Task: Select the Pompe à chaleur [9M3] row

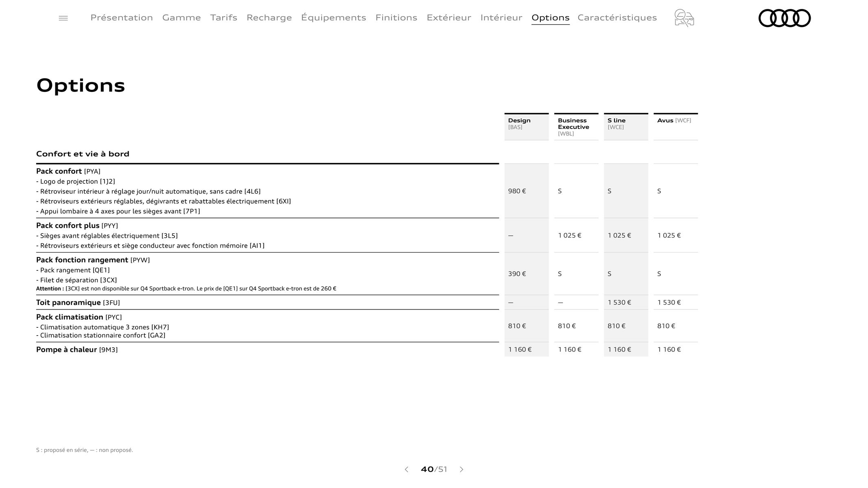Action: (x=267, y=349)
